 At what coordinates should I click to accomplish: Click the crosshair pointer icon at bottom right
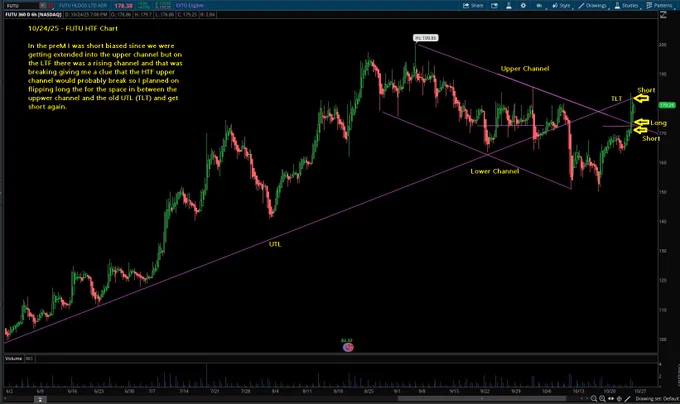619,399
